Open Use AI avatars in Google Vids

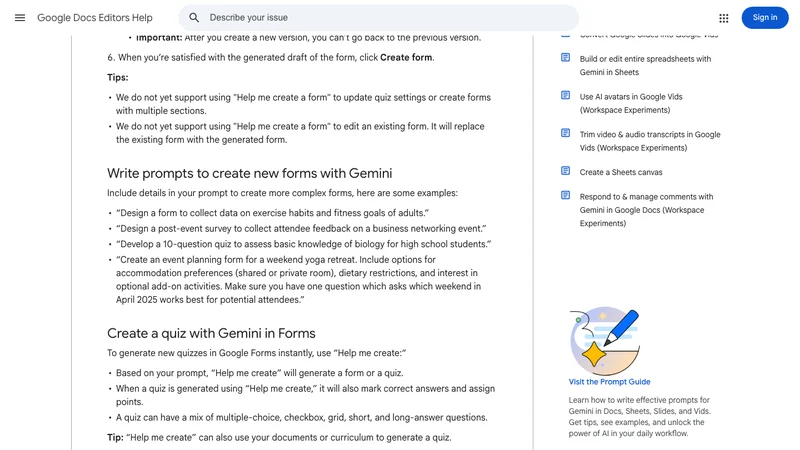(631, 103)
